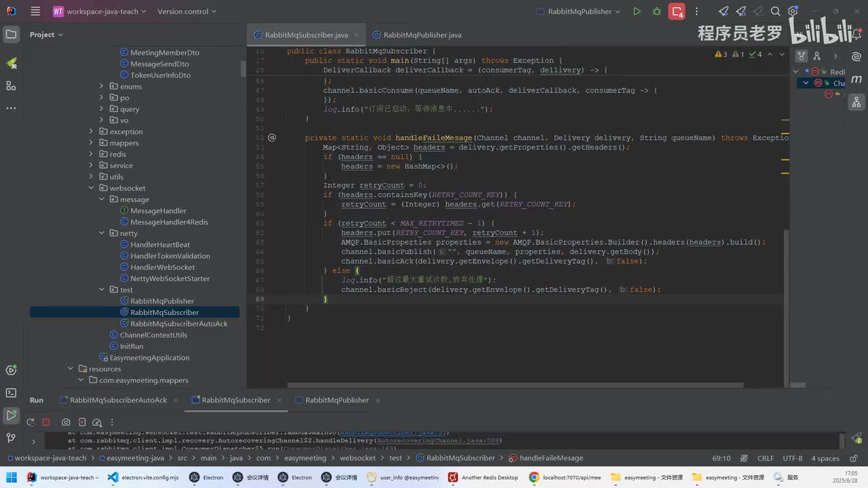This screenshot has height=488, width=868.
Task: Switch to RabbitMqPublisher run tab
Action: click(332, 400)
